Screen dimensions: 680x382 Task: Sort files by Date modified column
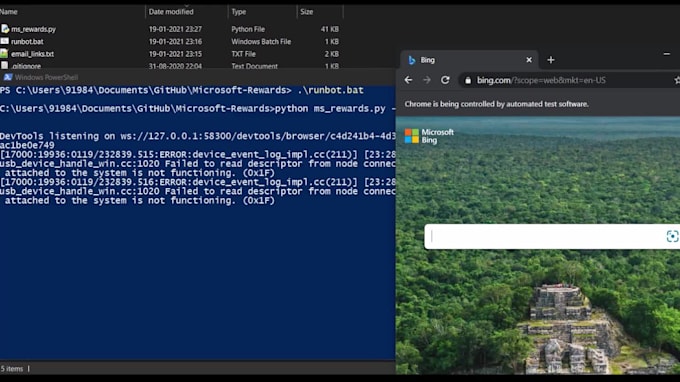pos(171,12)
